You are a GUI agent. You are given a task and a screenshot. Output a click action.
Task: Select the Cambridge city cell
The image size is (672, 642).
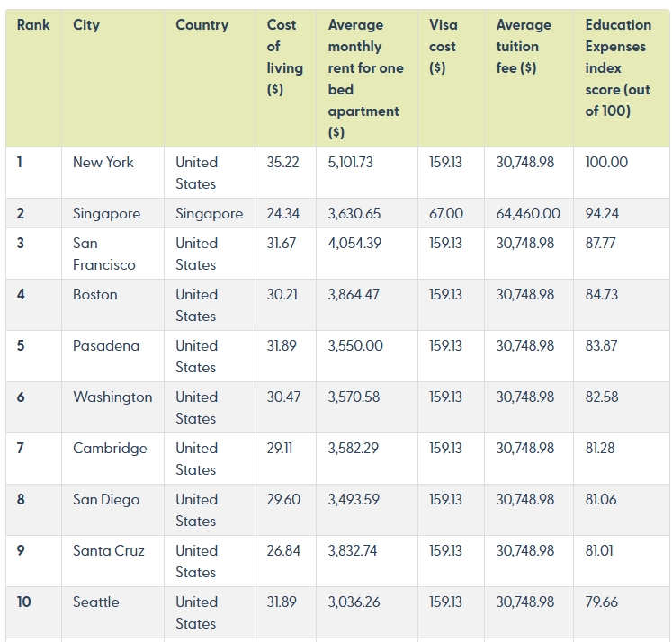tap(110, 449)
